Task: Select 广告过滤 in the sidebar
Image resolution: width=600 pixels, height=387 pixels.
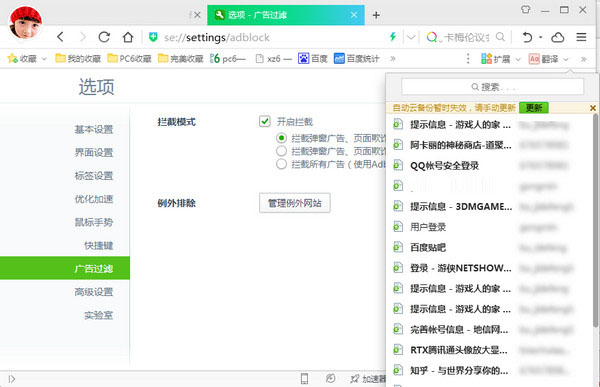Action: tap(65, 268)
